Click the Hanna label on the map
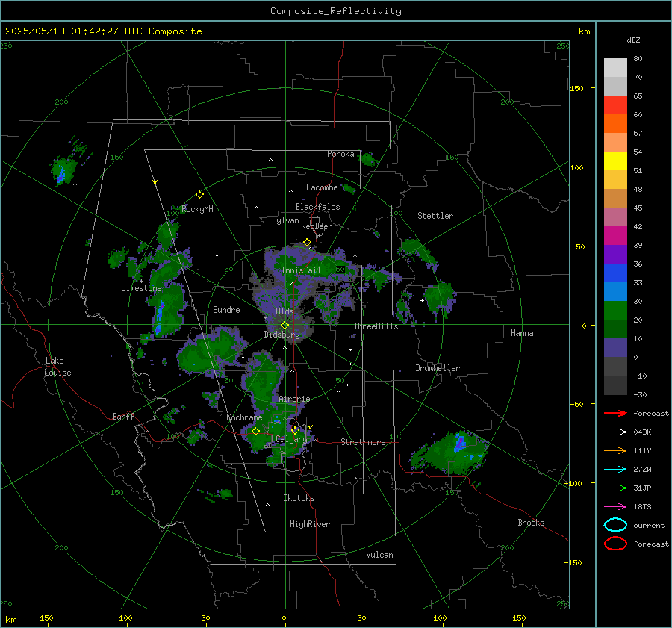Image resolution: width=672 pixels, height=628 pixels. tap(522, 333)
